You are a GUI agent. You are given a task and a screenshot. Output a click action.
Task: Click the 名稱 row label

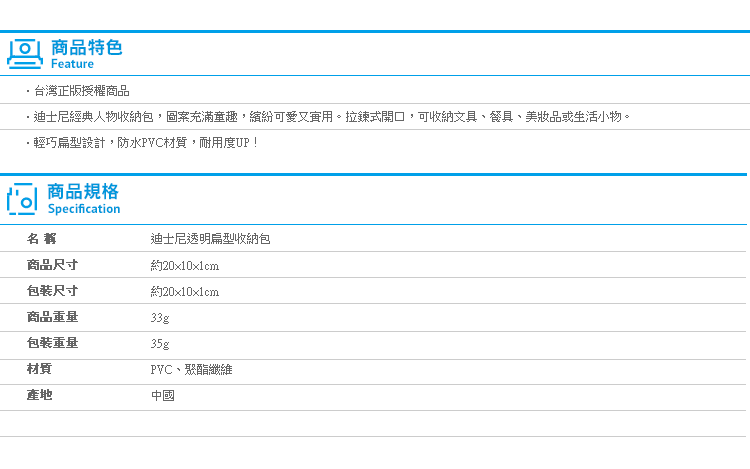[42, 239]
